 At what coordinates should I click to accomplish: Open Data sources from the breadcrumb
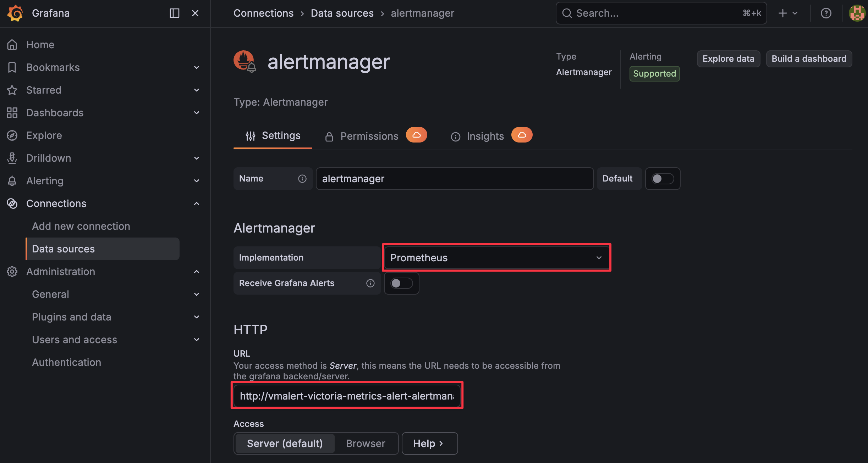click(342, 13)
